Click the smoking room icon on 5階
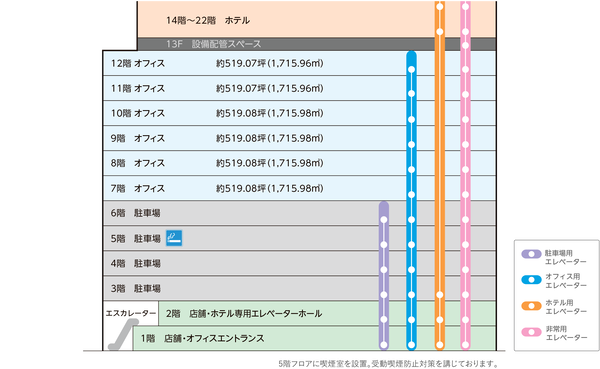 [x=174, y=238]
